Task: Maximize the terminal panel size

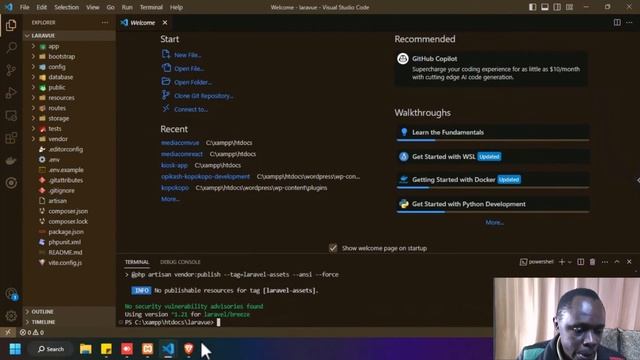Action: (x=617, y=262)
